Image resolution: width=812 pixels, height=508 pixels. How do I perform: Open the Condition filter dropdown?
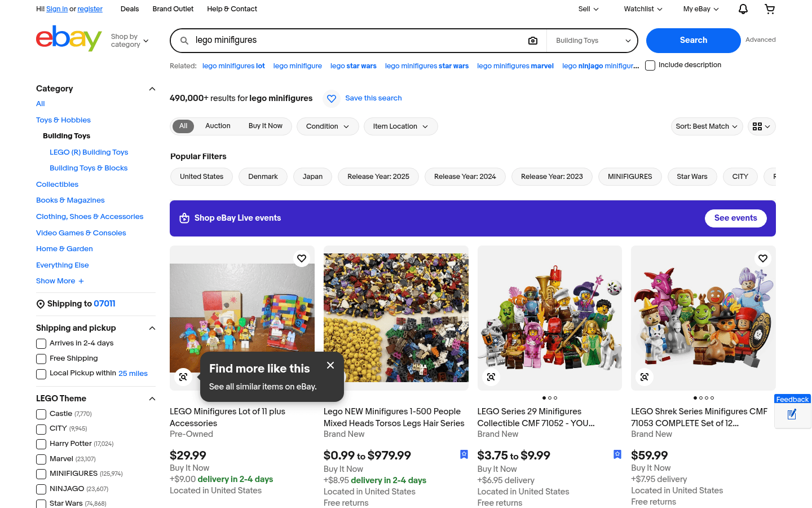328,126
